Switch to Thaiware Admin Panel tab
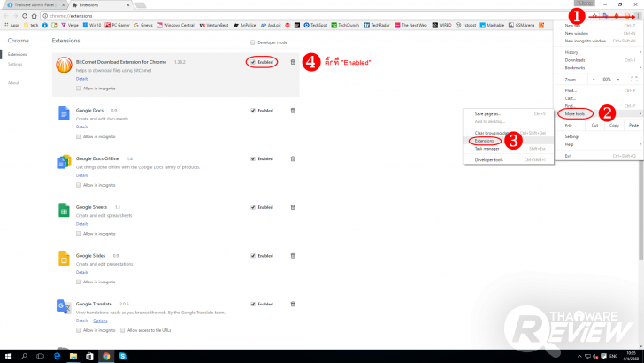The height and width of the screenshot is (363, 644). (34, 5)
